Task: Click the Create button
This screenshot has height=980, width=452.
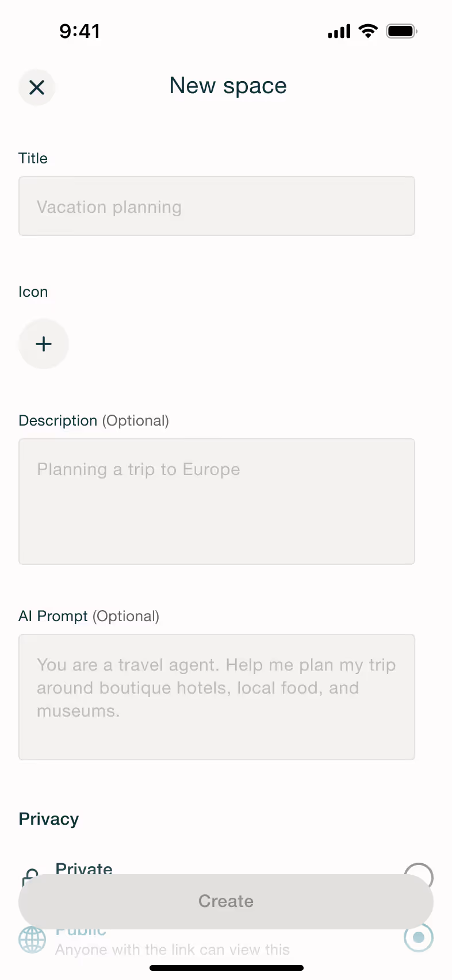Action: click(x=226, y=901)
